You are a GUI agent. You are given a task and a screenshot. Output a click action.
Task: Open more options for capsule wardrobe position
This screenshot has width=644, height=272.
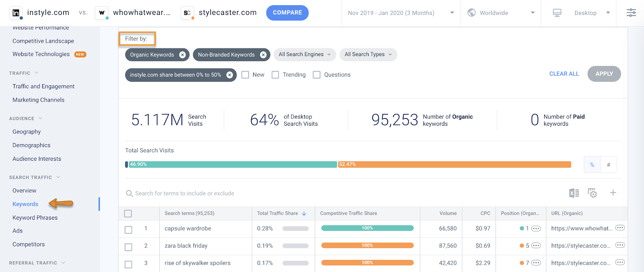536,228
